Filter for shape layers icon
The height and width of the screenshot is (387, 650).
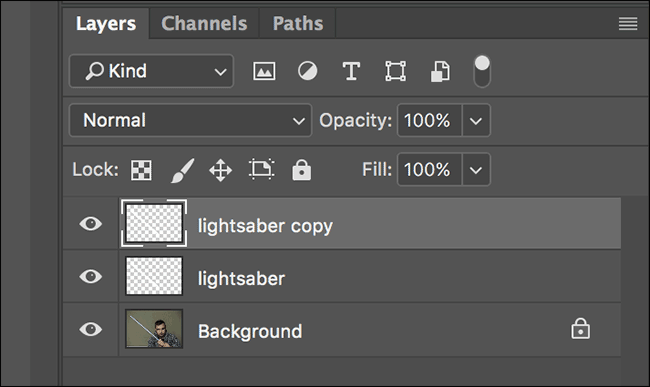tap(395, 71)
